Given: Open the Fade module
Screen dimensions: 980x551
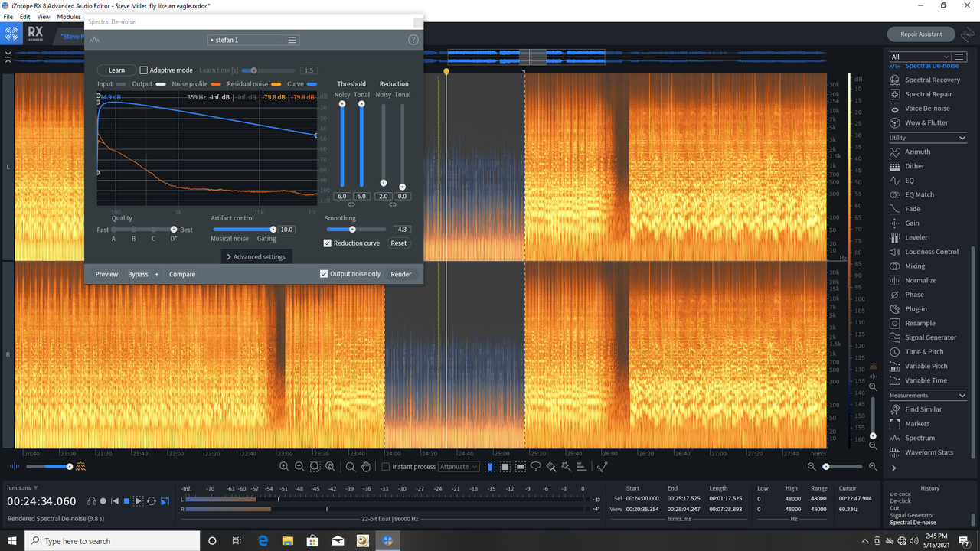Looking at the screenshot, I should [x=905, y=209].
